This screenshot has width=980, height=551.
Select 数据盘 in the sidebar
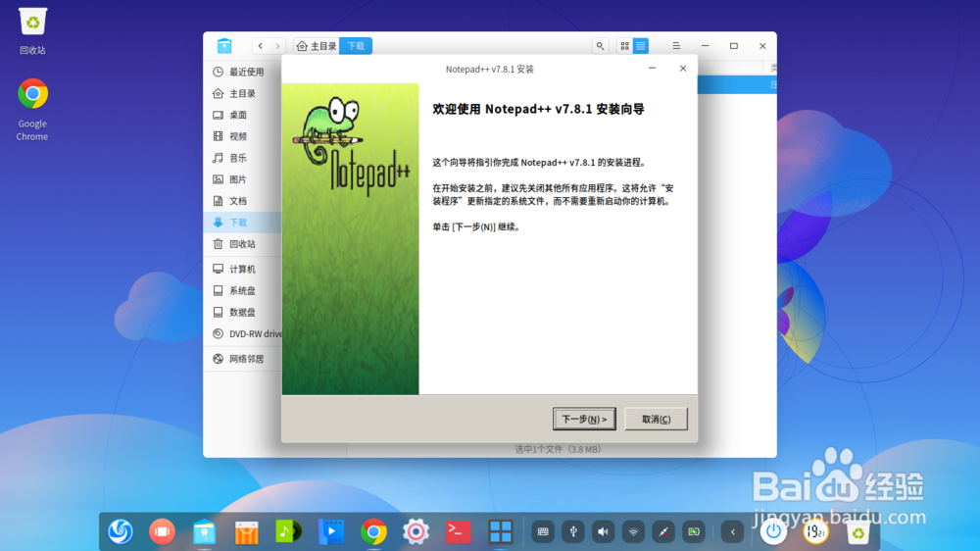click(x=242, y=312)
